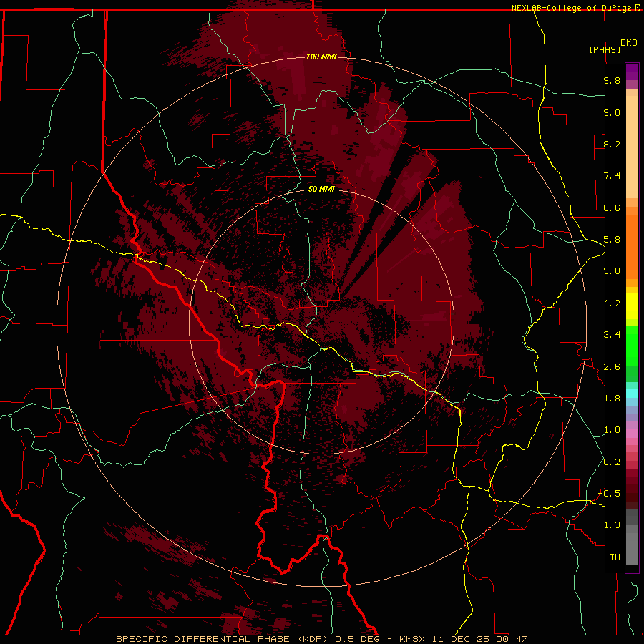Click the SPECIFIC DIFFERENTIAL PHASE caption text
The width and height of the screenshot is (644, 644).
coord(203,639)
